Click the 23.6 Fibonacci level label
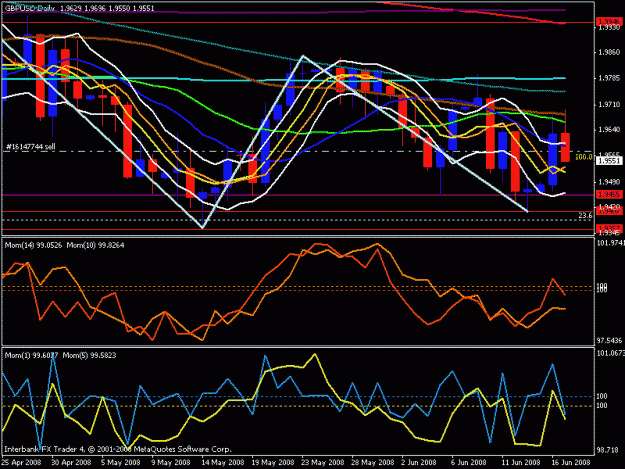This screenshot has height=469, width=625. (585, 216)
